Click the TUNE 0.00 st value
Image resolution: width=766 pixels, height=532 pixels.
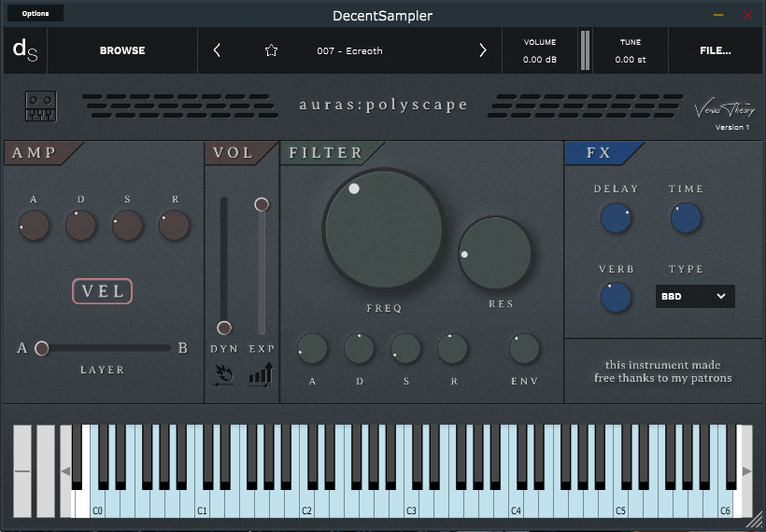coord(631,60)
